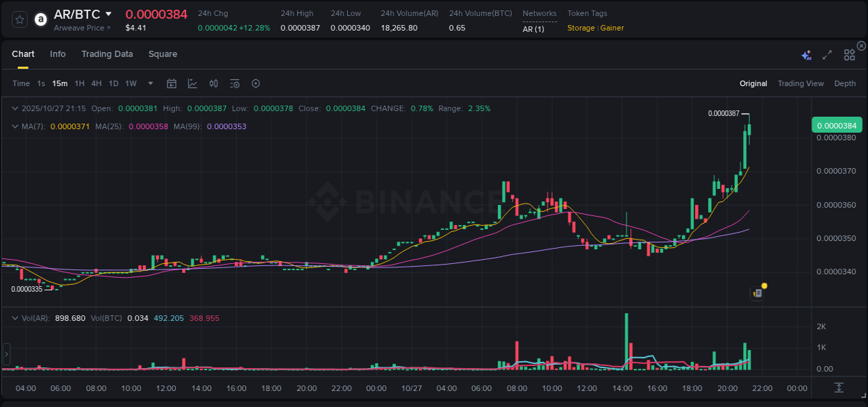Viewport: 868px width, 407px height.
Task: Open the date range calendar tool
Action: 172,83
